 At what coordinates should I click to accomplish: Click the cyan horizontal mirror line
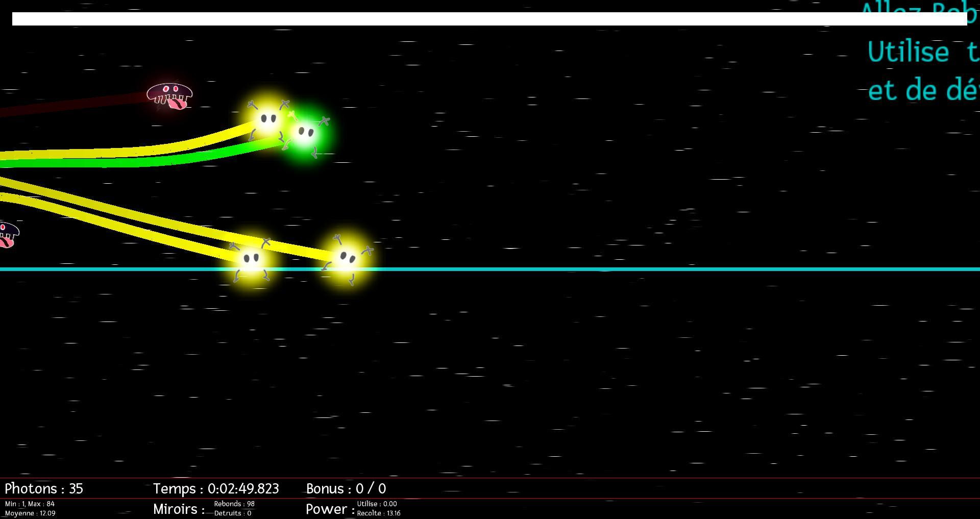490,269
